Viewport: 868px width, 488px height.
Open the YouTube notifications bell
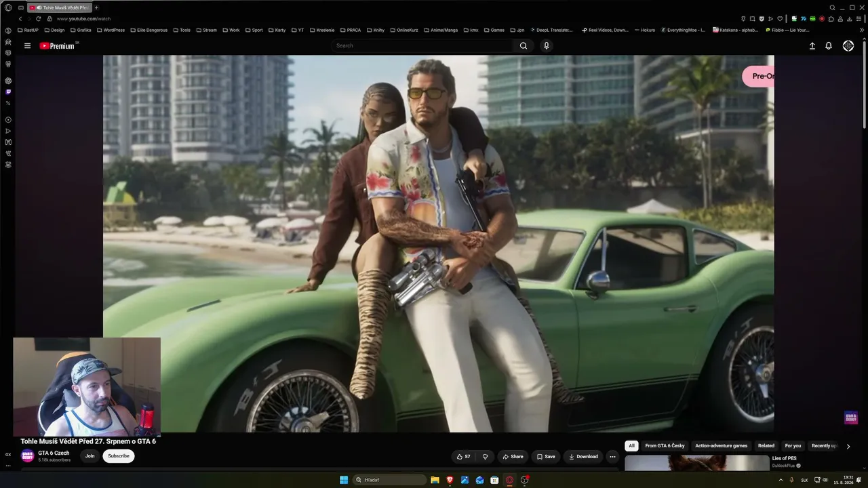829,46
